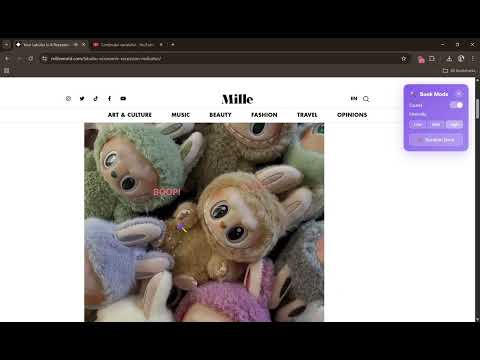Open the tab search dropdown
This screenshot has width=480, height=360.
coord(6,44)
